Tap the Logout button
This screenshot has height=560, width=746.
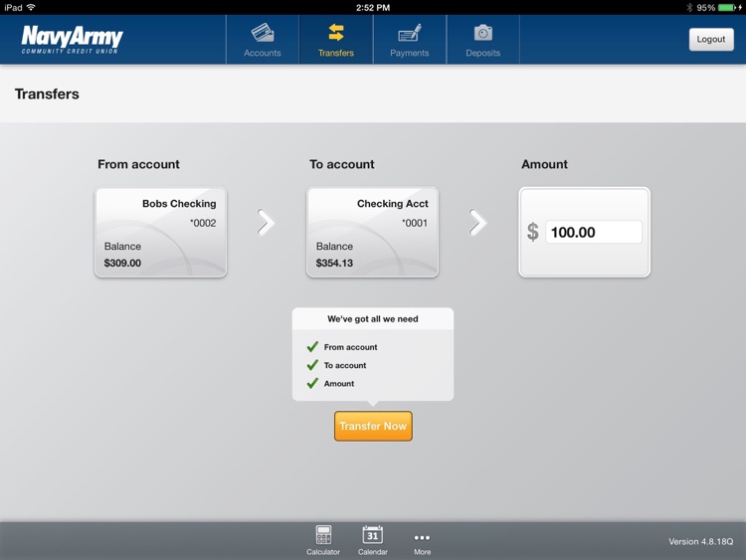tap(711, 40)
